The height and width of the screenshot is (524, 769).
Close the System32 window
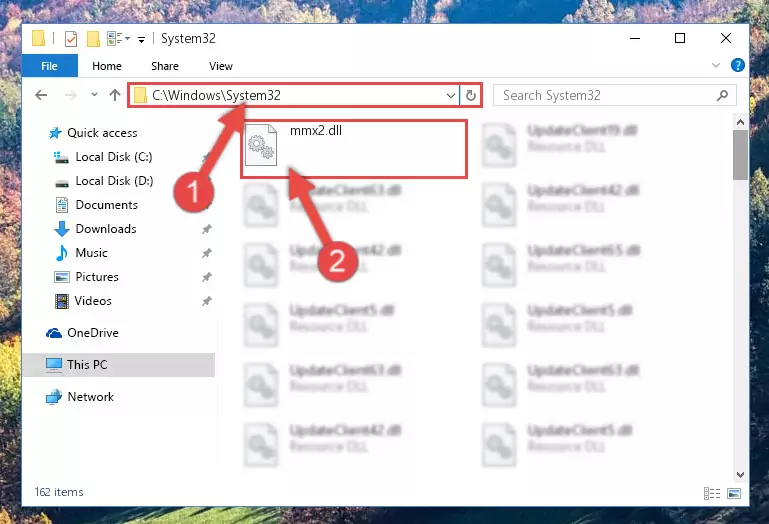[726, 38]
